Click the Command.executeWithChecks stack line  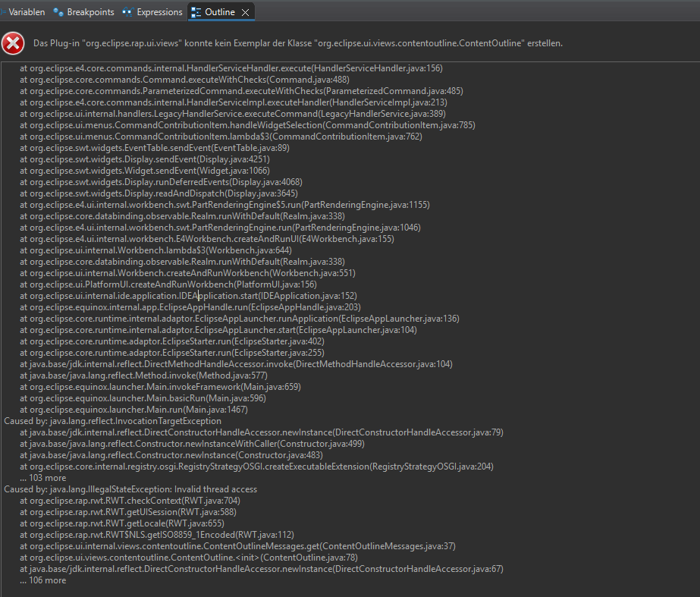(x=184, y=80)
